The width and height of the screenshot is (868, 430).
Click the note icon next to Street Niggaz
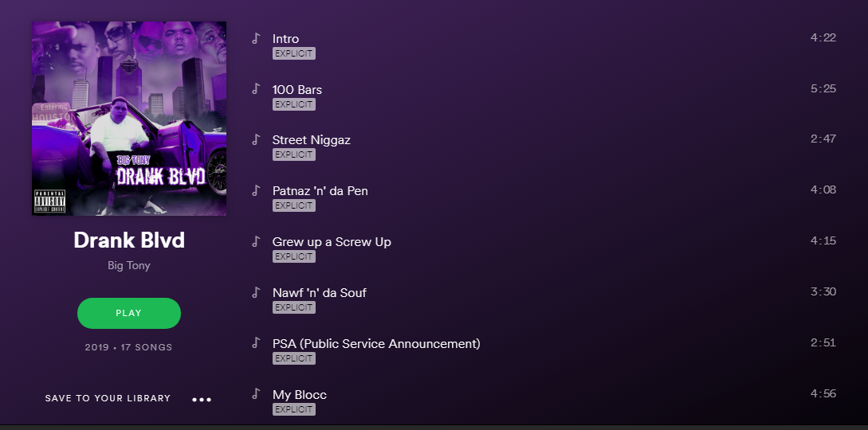coord(256,140)
